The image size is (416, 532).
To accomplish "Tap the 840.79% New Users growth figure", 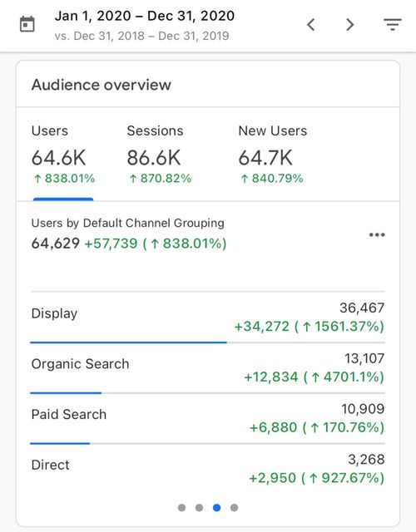I will pyautogui.click(x=272, y=179).
